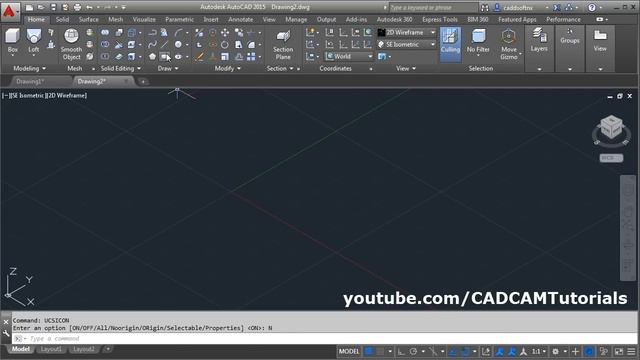Toggle annotation visibility in status bar

(x=499, y=351)
